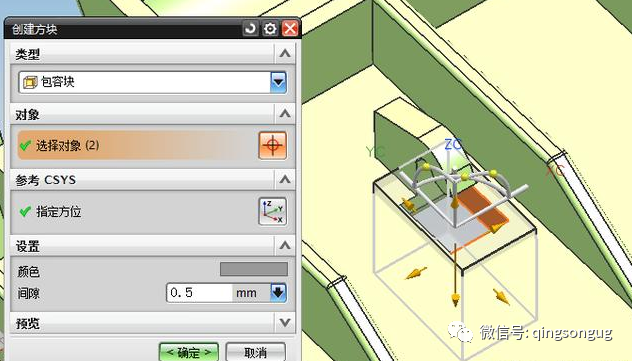Open dialog settings gear icon
632x361 pixels.
coord(270,29)
